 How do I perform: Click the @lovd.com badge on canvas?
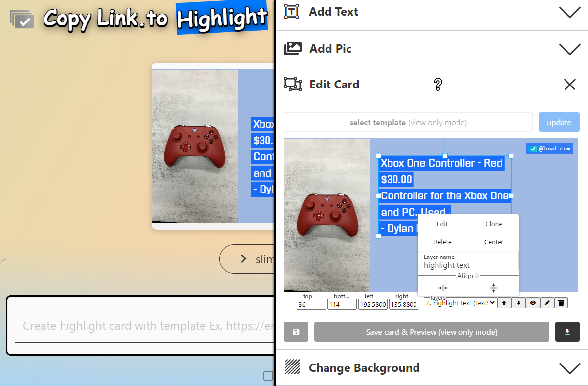549,149
